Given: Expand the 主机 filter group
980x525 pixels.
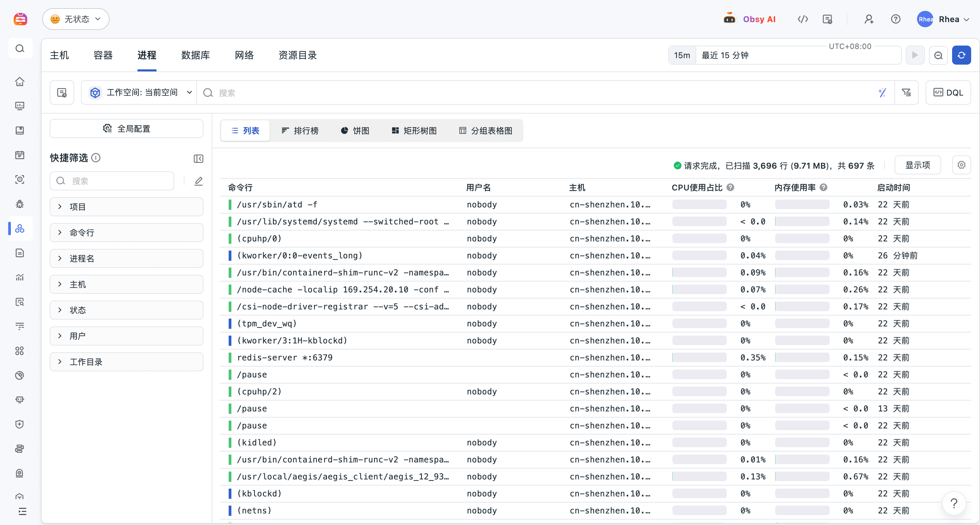Looking at the screenshot, I should (127, 284).
